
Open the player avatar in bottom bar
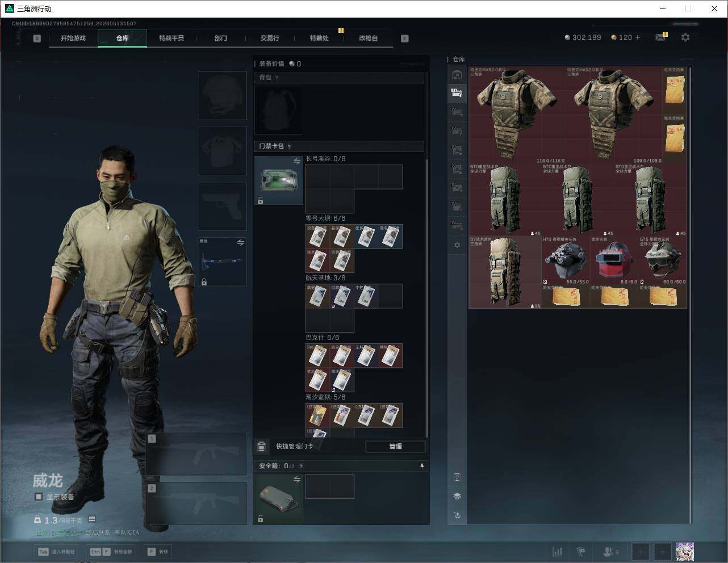pos(685,552)
